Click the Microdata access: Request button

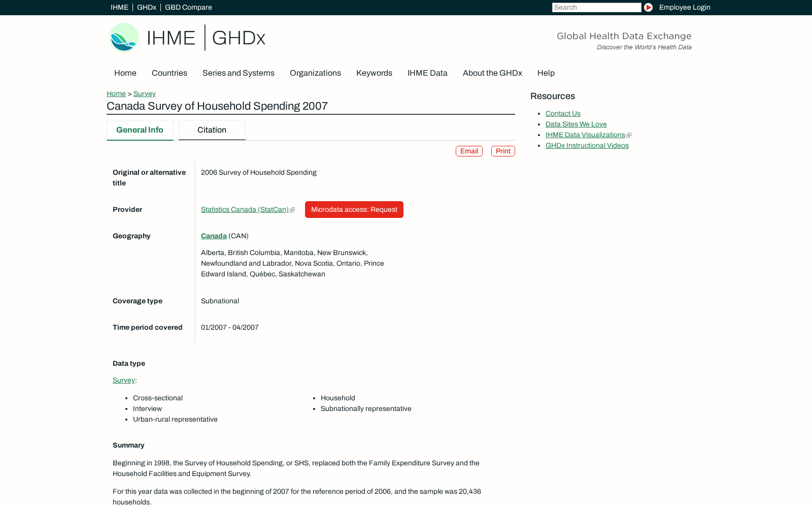click(x=354, y=210)
